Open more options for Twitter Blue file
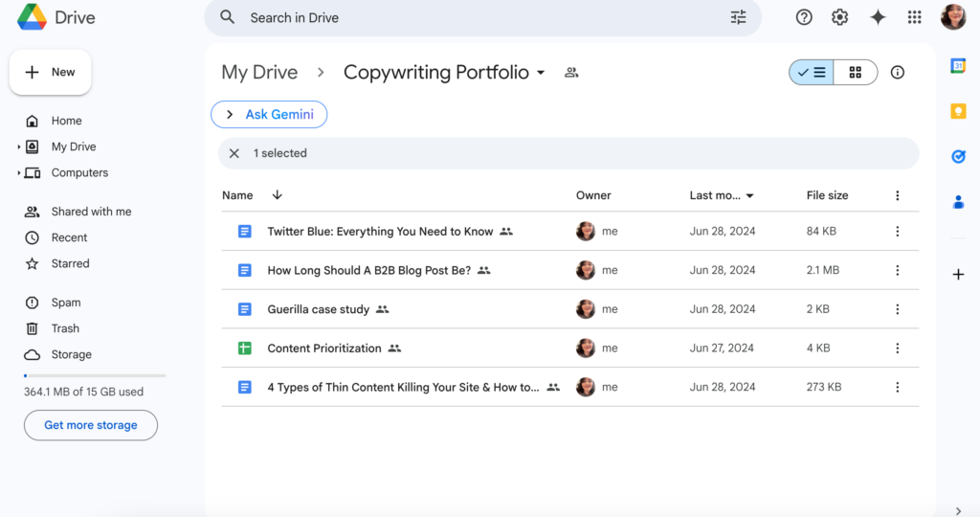The width and height of the screenshot is (980, 517). pyautogui.click(x=898, y=232)
